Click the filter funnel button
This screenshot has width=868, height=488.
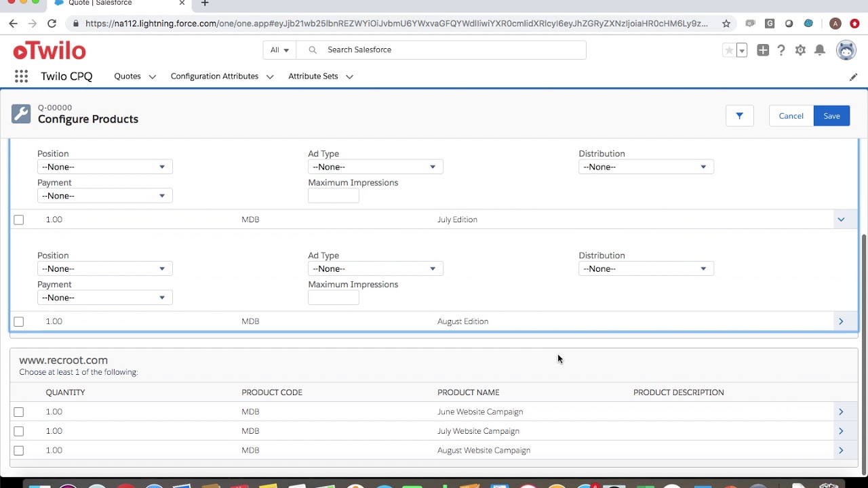[740, 116]
